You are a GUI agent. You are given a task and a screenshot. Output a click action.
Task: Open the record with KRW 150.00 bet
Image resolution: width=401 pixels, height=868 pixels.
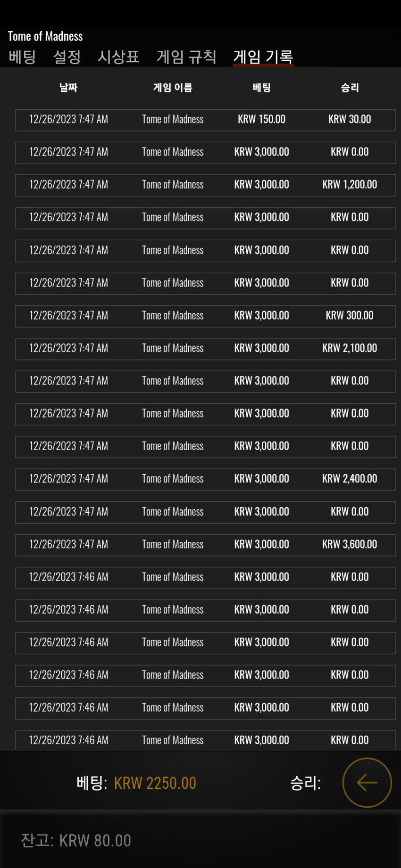(x=205, y=120)
